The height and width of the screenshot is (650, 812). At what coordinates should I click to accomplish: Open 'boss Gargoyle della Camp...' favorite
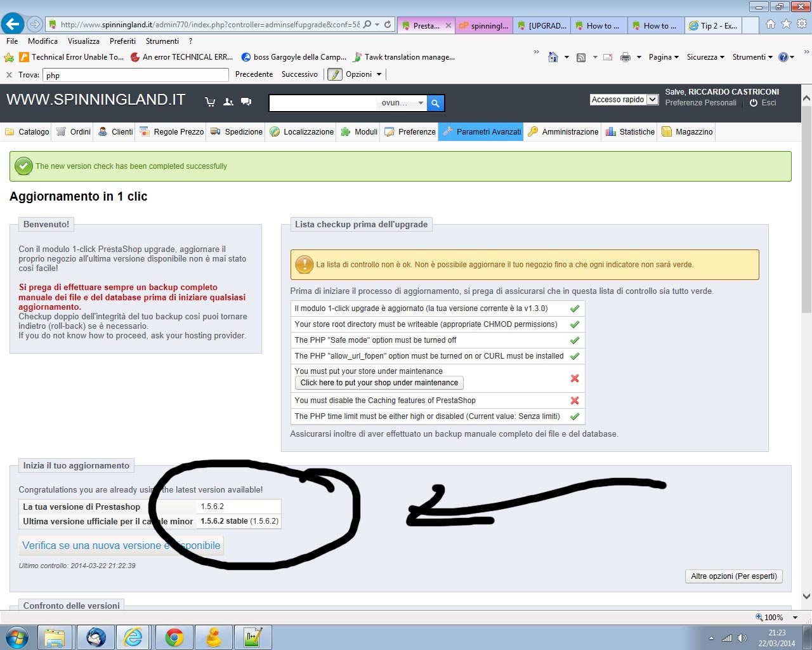[x=294, y=57]
